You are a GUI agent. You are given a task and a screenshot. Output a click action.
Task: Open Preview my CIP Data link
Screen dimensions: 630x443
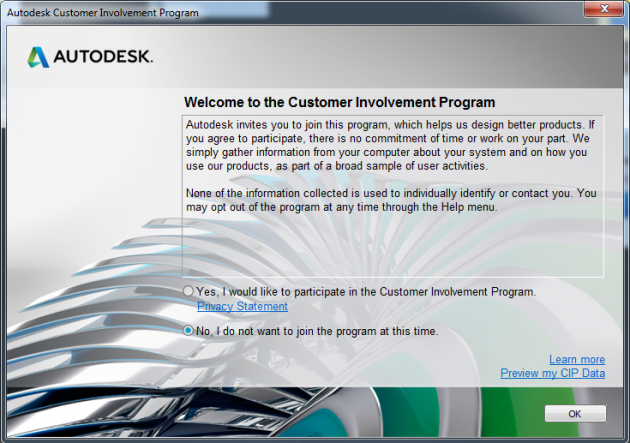tap(552, 373)
